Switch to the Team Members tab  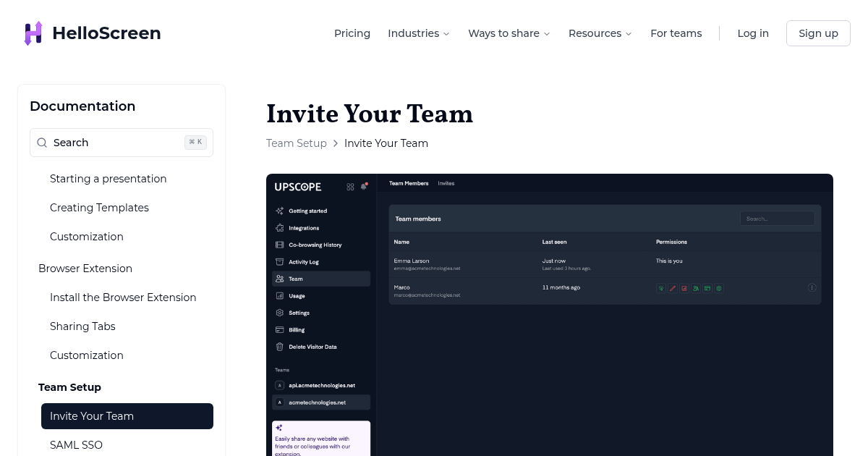point(409,183)
